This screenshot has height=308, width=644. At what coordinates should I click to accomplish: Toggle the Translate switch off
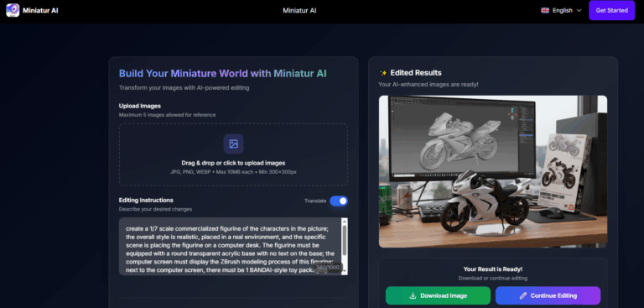point(339,201)
